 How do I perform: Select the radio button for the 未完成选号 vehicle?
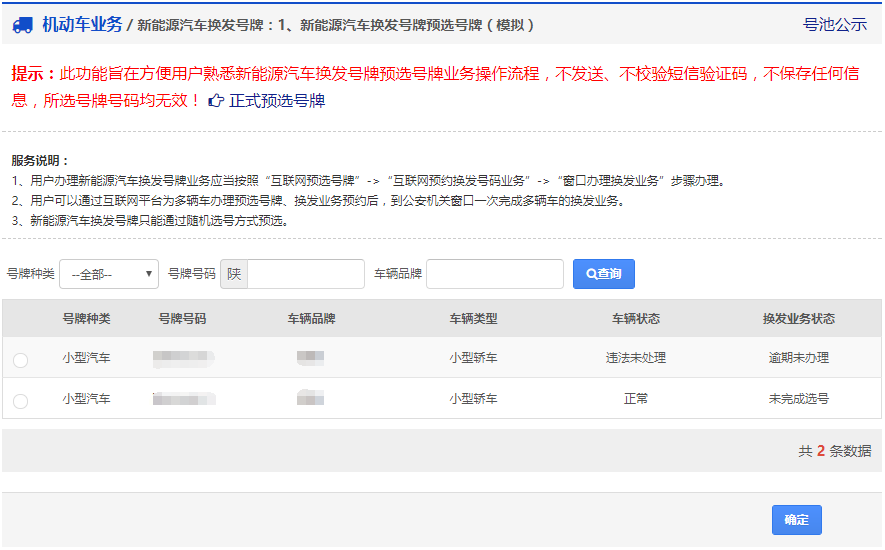(21, 401)
